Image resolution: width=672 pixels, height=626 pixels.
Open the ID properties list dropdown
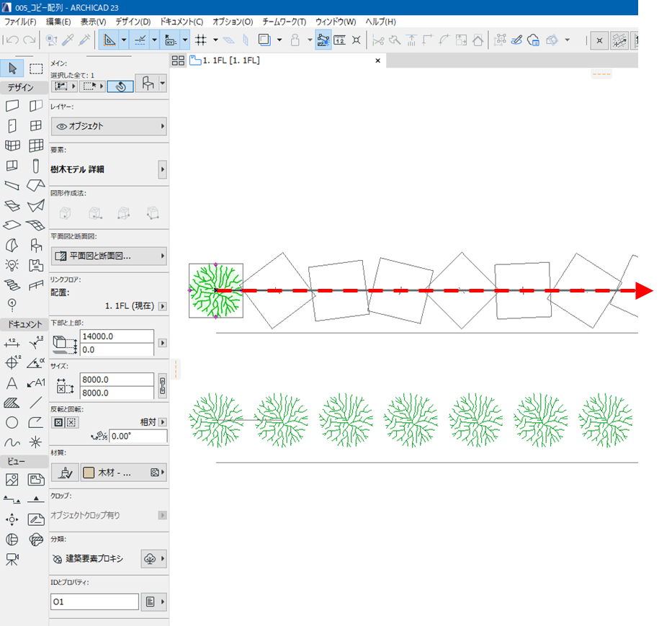click(x=154, y=602)
